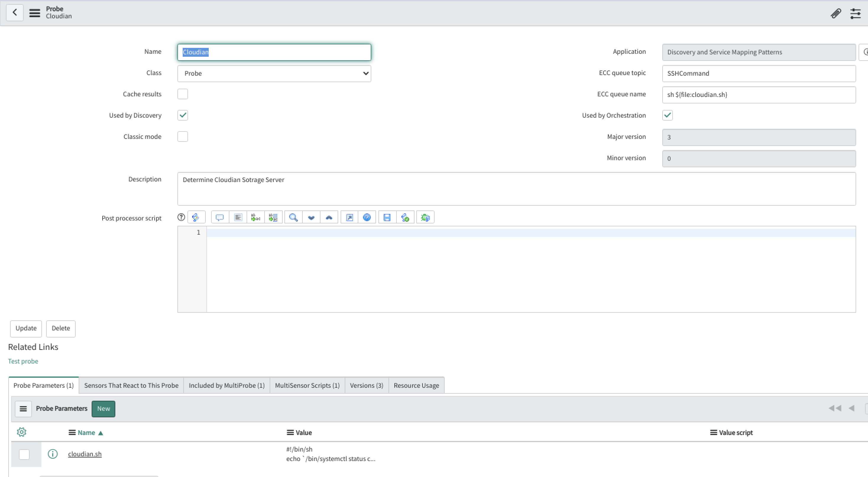Viewport: 868px width, 477px height.
Task: Click the Minor version field
Action: (759, 158)
